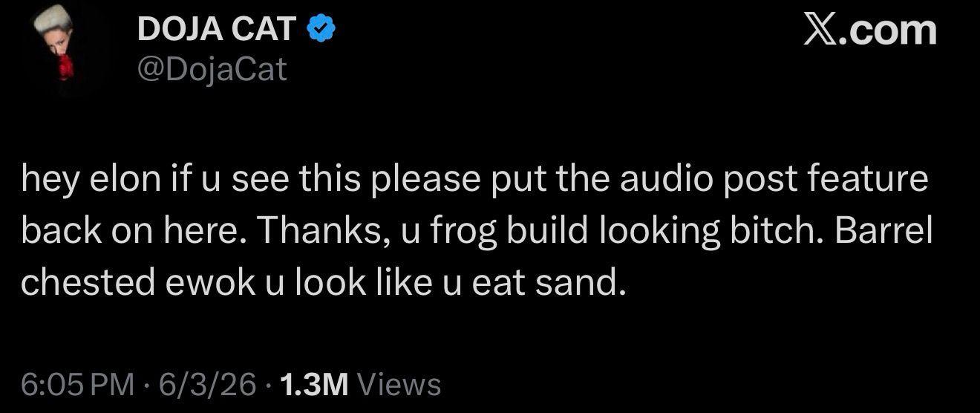Visit the @DojaCat handle link
Screen dimensions: 980x413
(x=212, y=70)
